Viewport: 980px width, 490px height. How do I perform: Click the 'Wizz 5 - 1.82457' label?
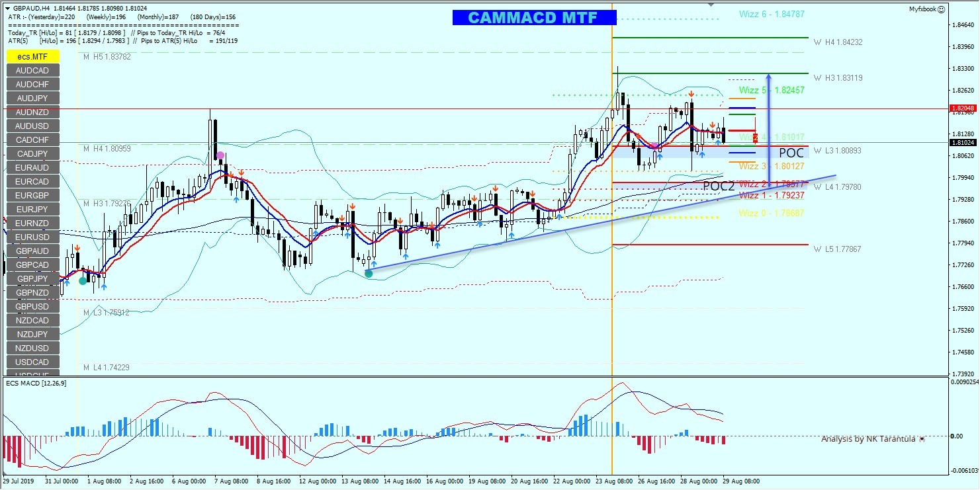772,90
